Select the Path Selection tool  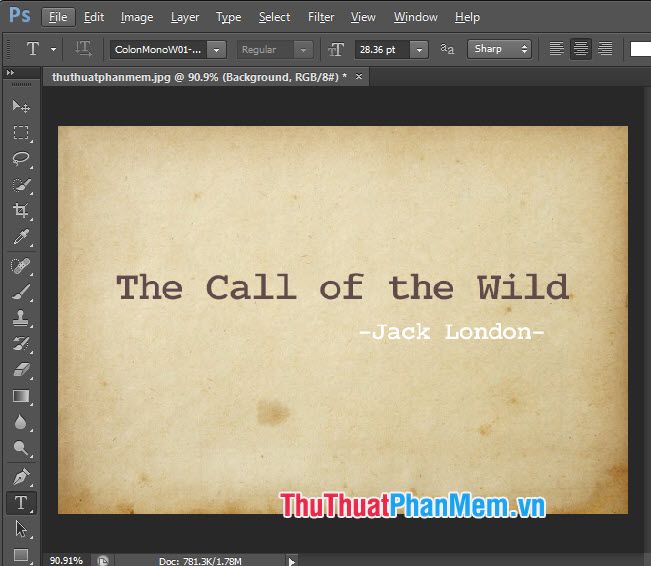click(21, 529)
